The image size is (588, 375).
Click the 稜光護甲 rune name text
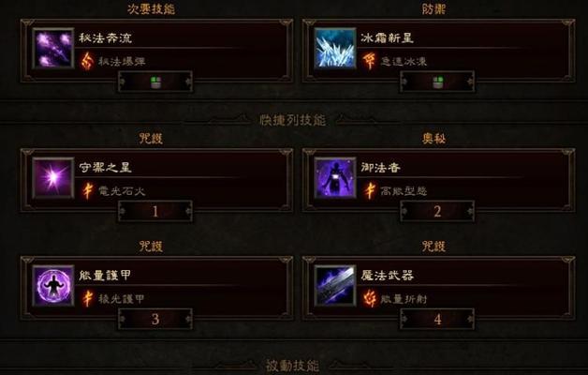tap(121, 299)
